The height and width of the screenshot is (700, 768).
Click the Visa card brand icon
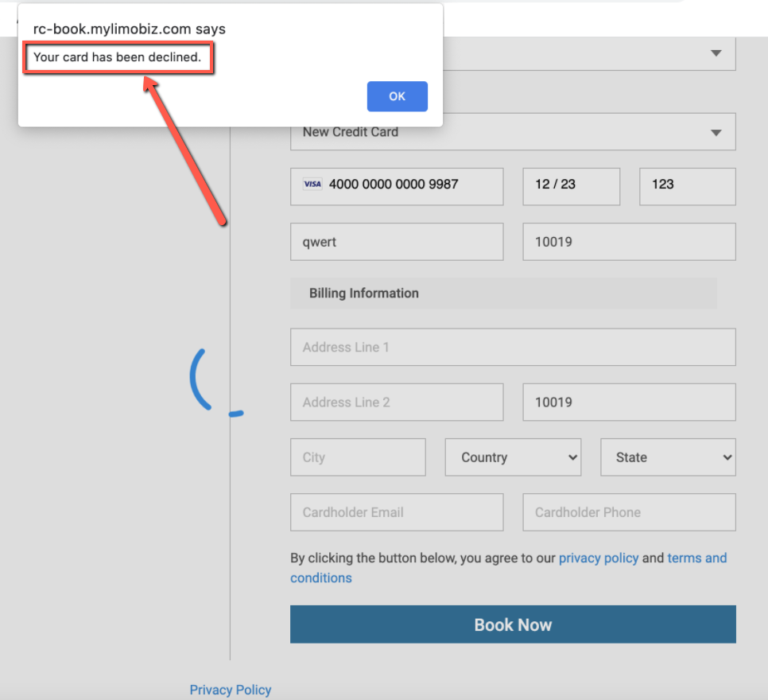coord(312,184)
